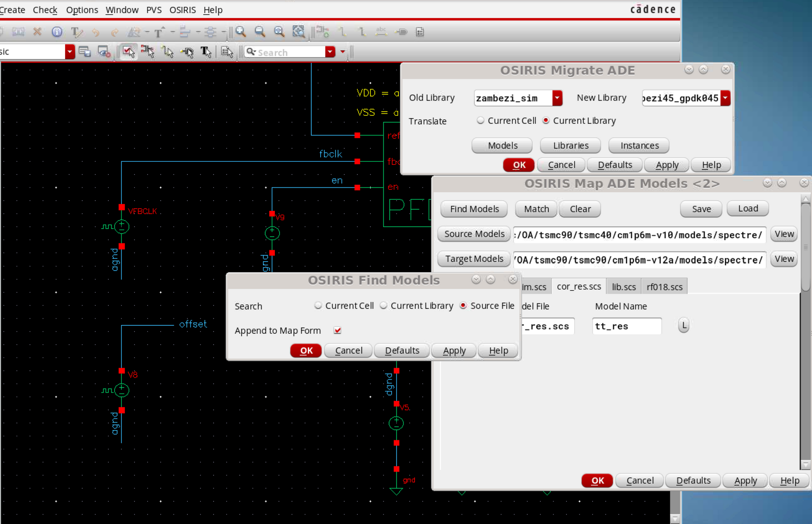Viewport: 812px width, 524px height.
Task: Open the Search field history dropdown
Action: click(x=330, y=52)
